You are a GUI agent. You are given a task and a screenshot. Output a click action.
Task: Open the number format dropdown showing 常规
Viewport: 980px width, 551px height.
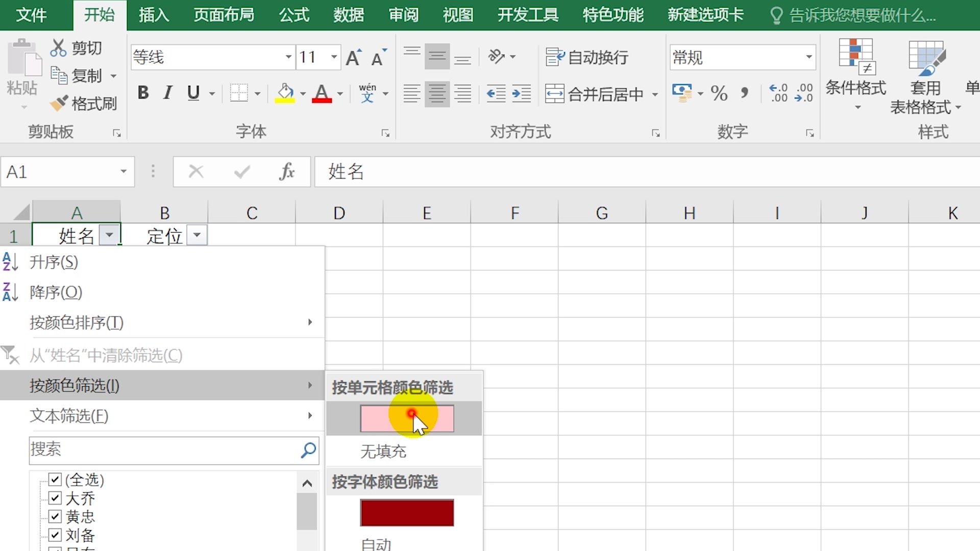(x=808, y=57)
